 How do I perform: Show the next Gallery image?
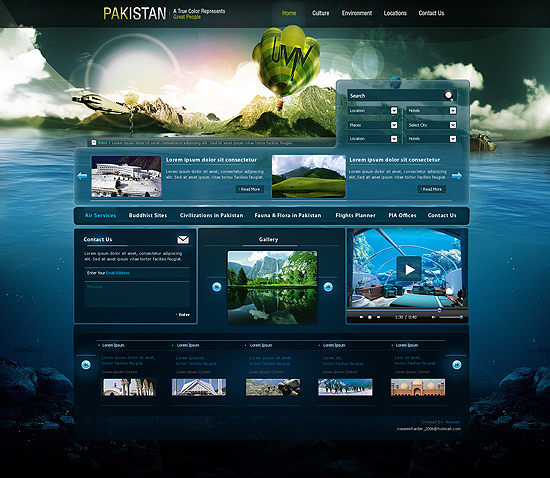[x=328, y=287]
